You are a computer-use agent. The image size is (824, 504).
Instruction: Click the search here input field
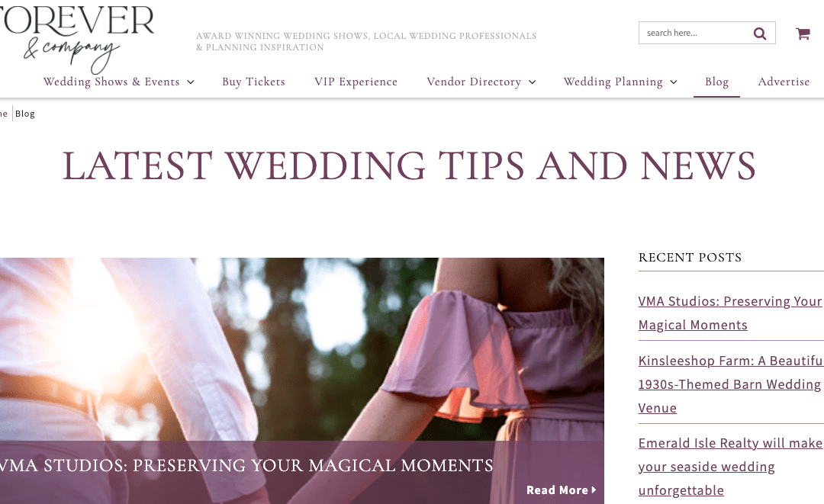[695, 33]
